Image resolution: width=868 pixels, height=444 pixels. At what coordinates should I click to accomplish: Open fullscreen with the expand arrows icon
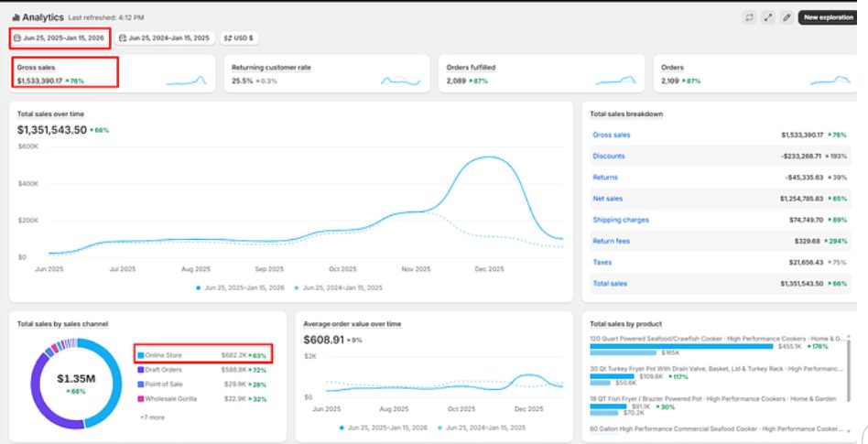tap(768, 17)
